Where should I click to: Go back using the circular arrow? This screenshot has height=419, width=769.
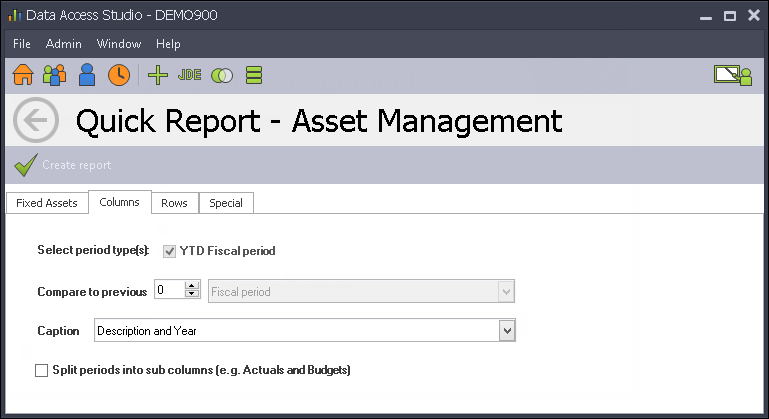tap(36, 120)
